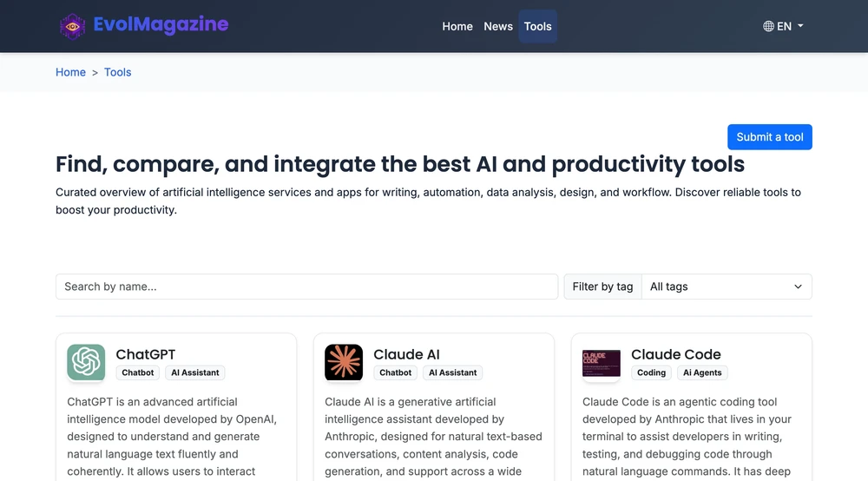Click the Claude AI description text
868x481 pixels.
pyautogui.click(x=433, y=437)
